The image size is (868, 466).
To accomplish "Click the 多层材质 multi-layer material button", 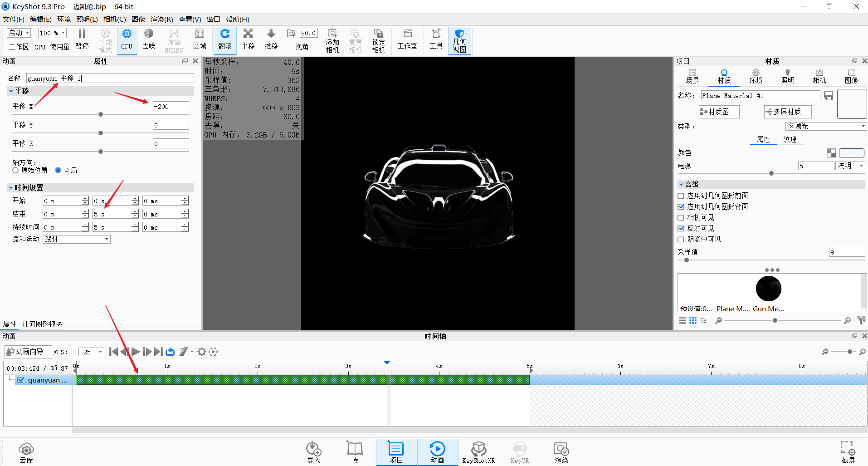I will [x=787, y=112].
